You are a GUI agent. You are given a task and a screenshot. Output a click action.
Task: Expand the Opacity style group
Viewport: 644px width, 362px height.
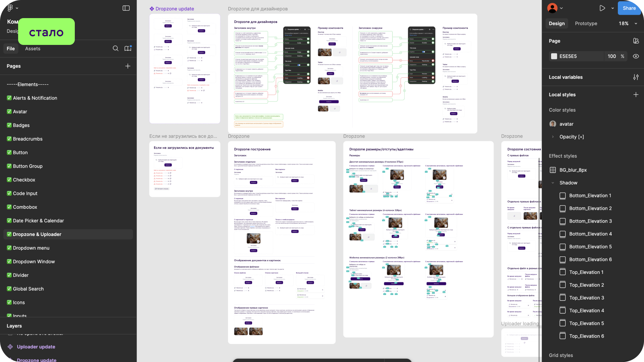click(553, 136)
